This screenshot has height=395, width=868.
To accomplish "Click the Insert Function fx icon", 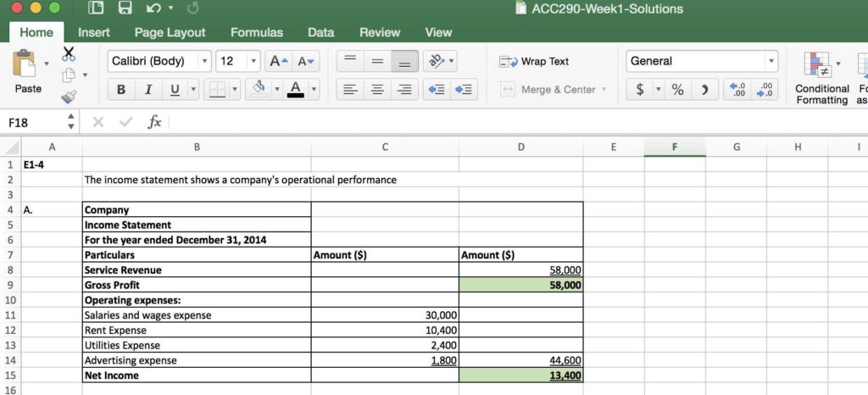I will (154, 122).
